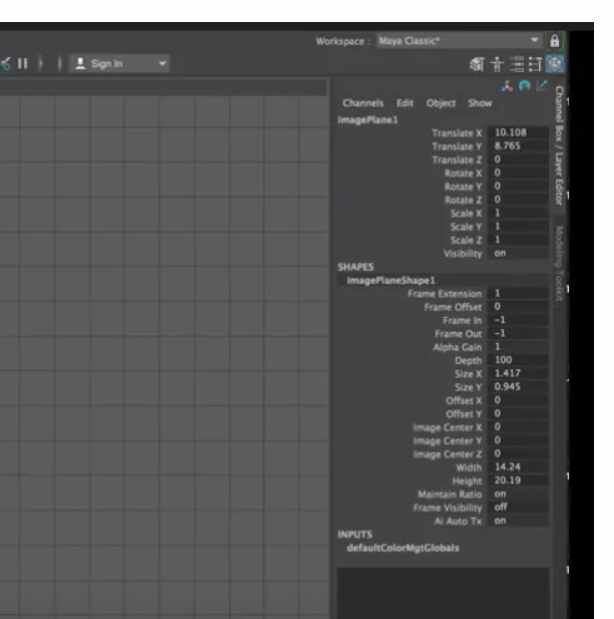This screenshot has height=619, width=614.
Task: Click the Frame Visibility off value
Action: (x=518, y=507)
